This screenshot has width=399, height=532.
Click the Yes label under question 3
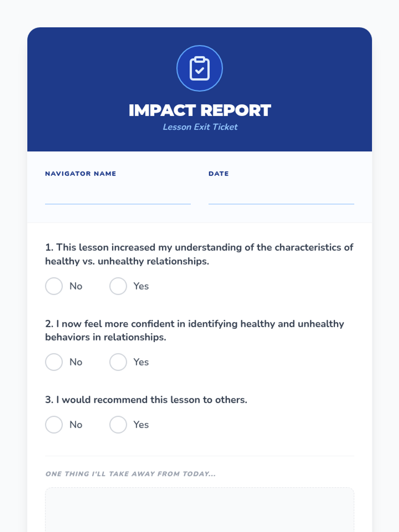(141, 425)
